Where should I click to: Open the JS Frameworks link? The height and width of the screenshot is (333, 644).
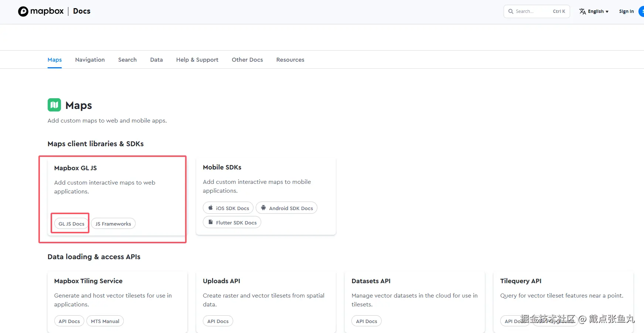pos(113,224)
